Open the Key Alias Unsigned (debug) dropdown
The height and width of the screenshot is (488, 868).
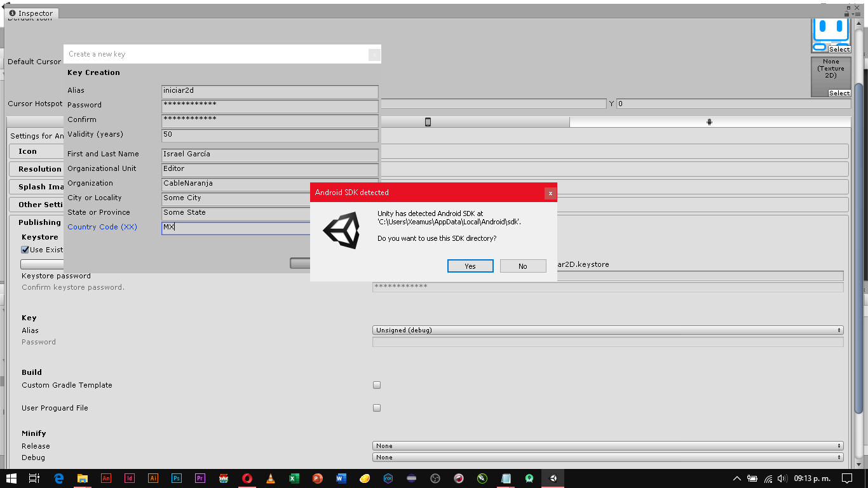point(607,330)
